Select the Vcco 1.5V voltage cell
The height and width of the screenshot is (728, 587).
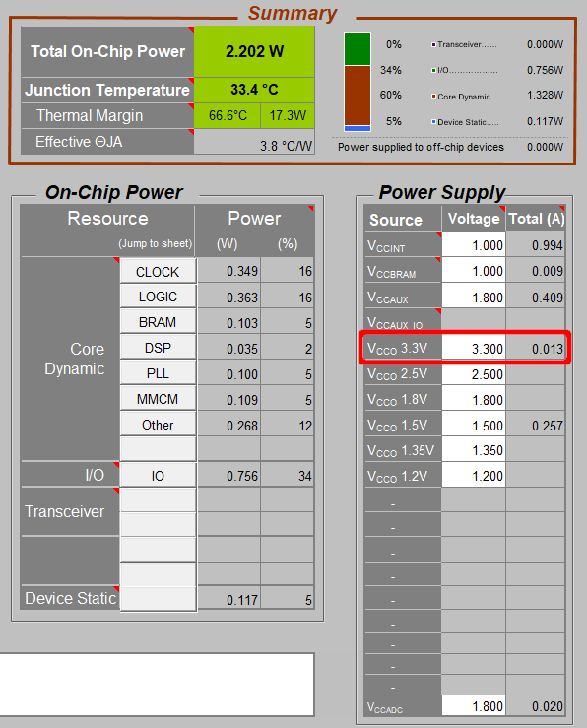[x=474, y=425]
